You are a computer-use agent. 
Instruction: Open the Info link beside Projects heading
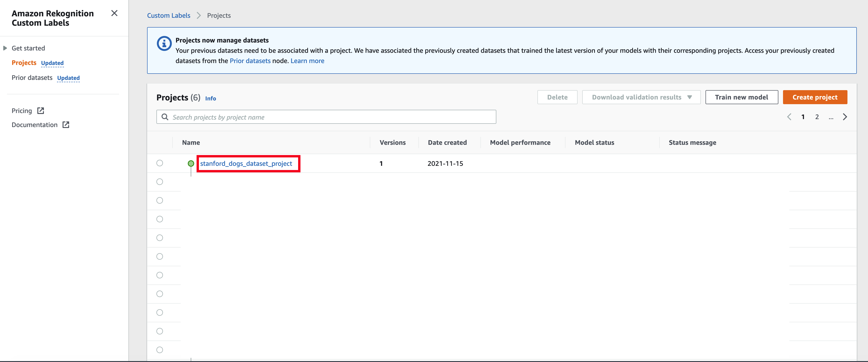[211, 98]
